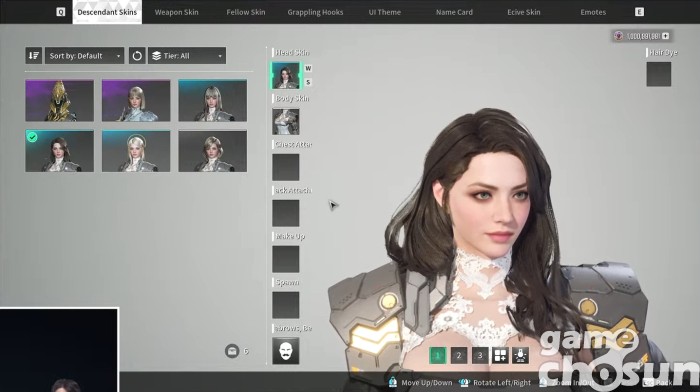
Task: Switch to preset slot 2
Action: [x=459, y=355]
